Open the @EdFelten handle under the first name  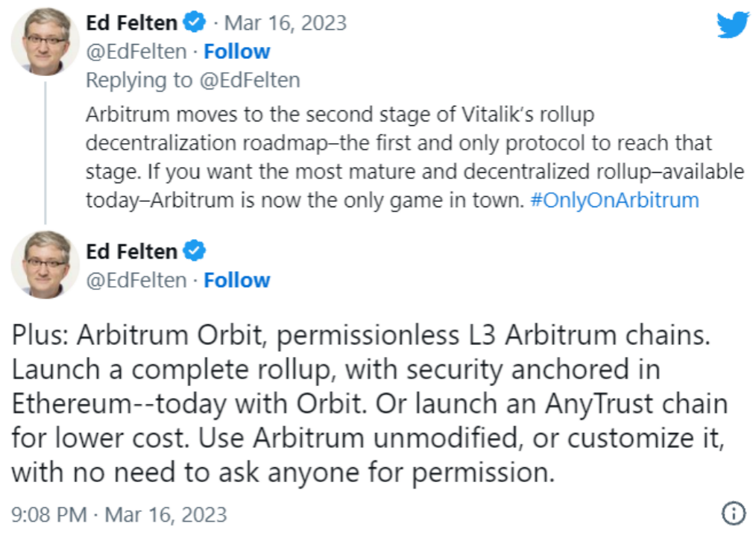tap(136, 51)
